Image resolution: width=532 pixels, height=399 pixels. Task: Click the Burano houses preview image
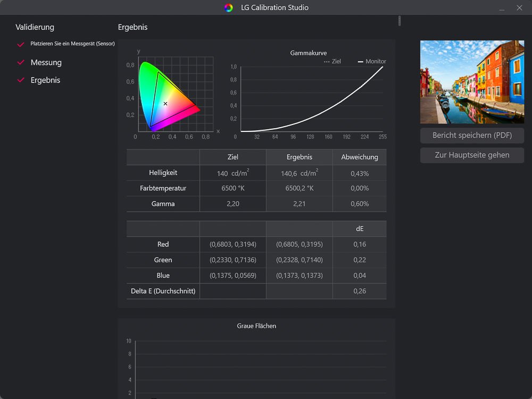[x=472, y=82]
